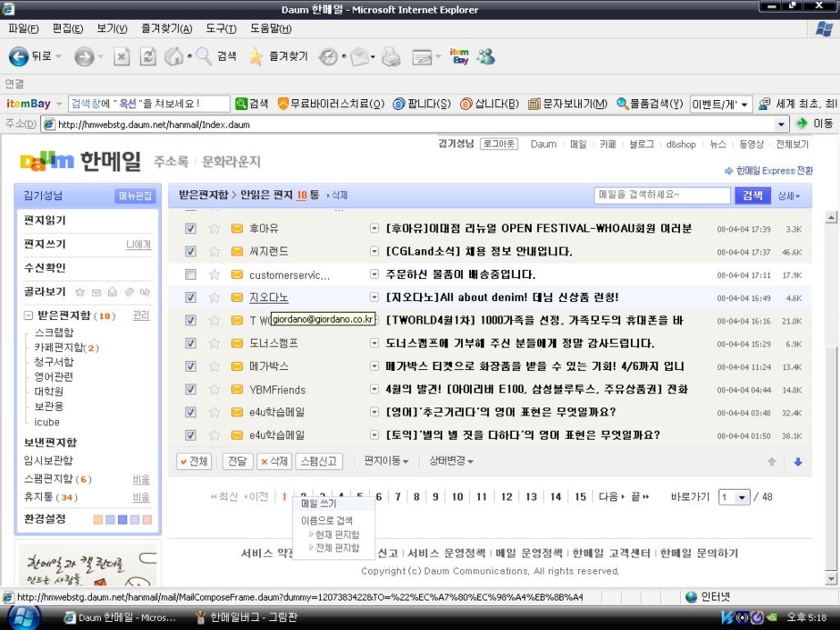Expand the address bar URL dropdown
The height and width of the screenshot is (630, 840).
tap(782, 124)
